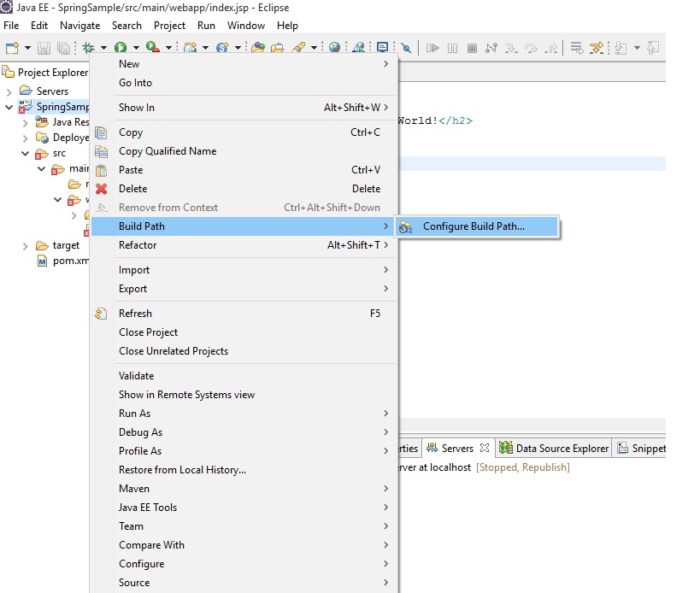The width and height of the screenshot is (700, 593).
Task: Click the Open Task folder icon
Action: point(277,47)
